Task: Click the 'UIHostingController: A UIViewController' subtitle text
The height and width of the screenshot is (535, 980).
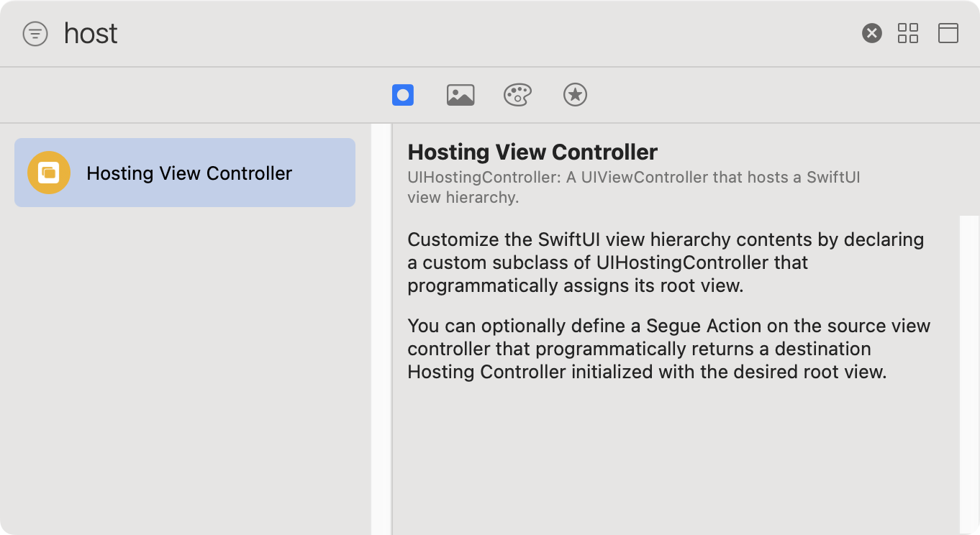Action: 634,187
